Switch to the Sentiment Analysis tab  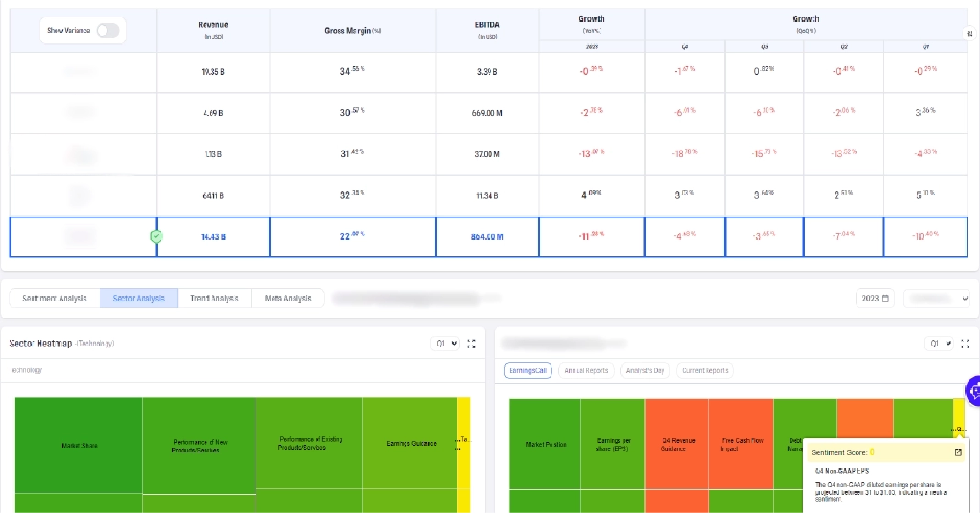tap(55, 298)
